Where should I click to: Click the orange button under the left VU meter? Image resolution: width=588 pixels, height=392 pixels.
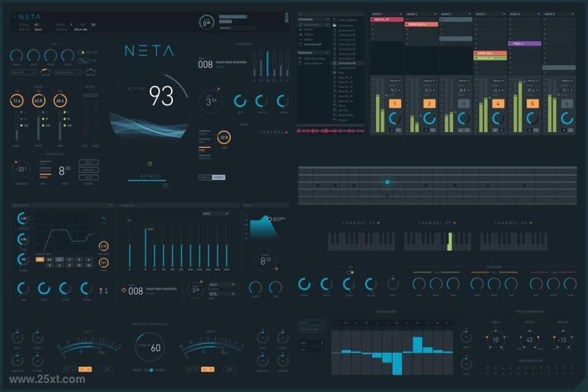85,370
